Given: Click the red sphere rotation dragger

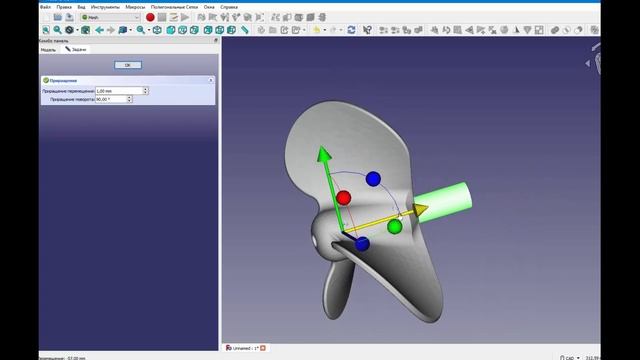Looking at the screenshot, I should click(x=344, y=198).
